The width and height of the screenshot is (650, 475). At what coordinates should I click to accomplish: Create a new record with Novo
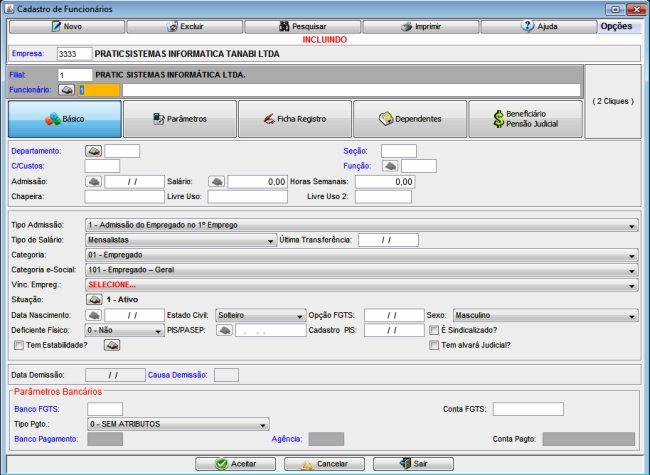coord(67,27)
